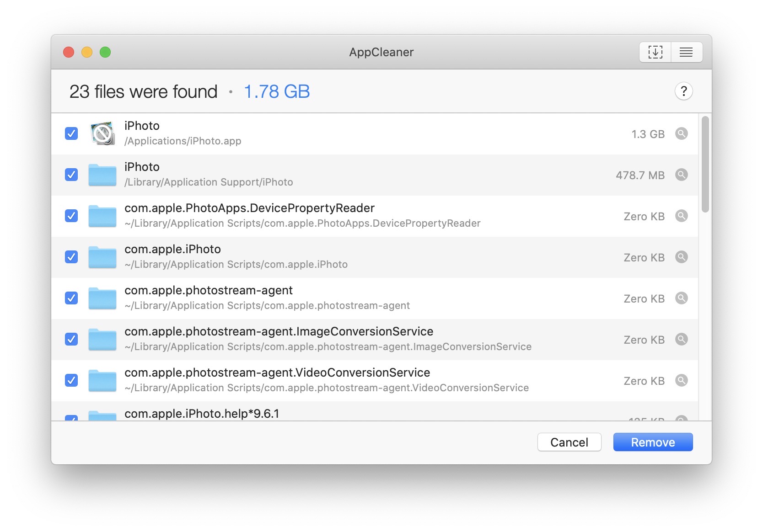Viewport: 763px width, 532px height.
Task: Deselect com.apple.photostream-agent checkbox
Action: click(71, 298)
